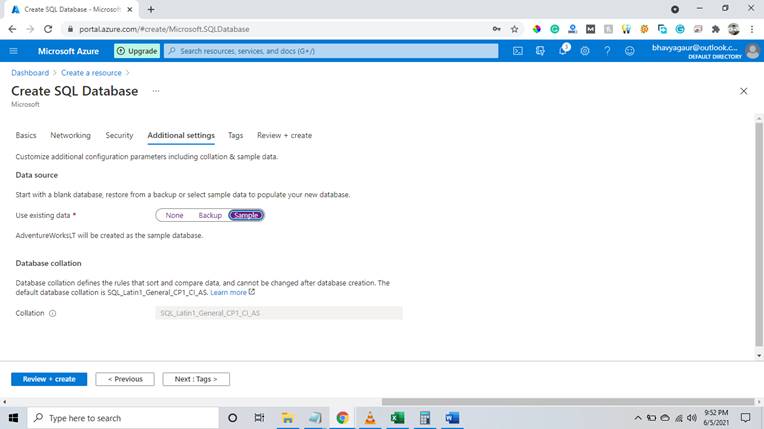Click the vertical scrollbar of the blade
Viewport: 764px width, 429px height.
tap(759, 236)
